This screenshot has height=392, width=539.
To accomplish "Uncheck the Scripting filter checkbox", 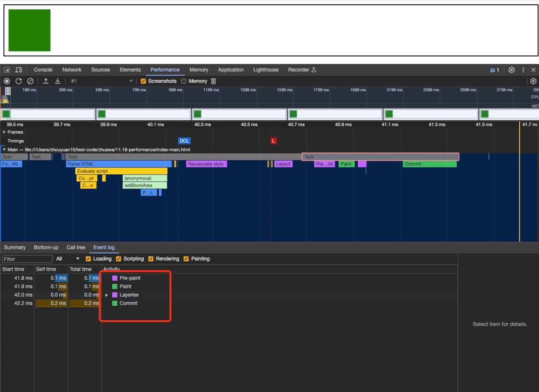I will (x=119, y=259).
